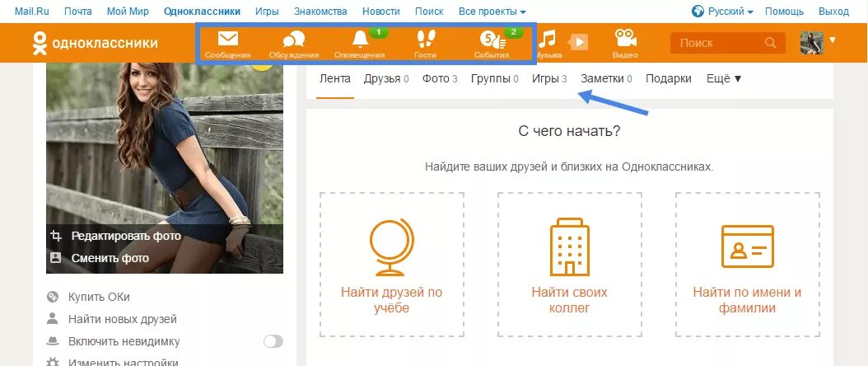Open the profile avatar dropdown arrow

tap(832, 40)
